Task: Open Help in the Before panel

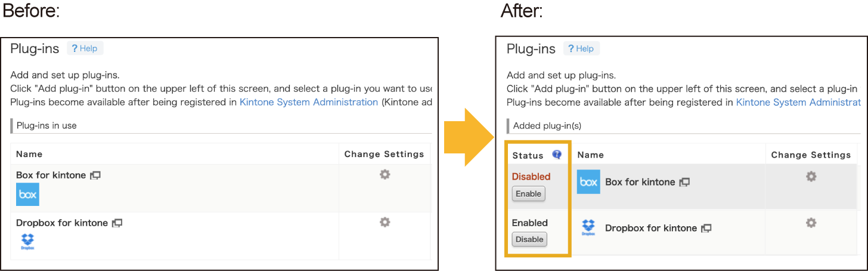Action: tap(85, 48)
